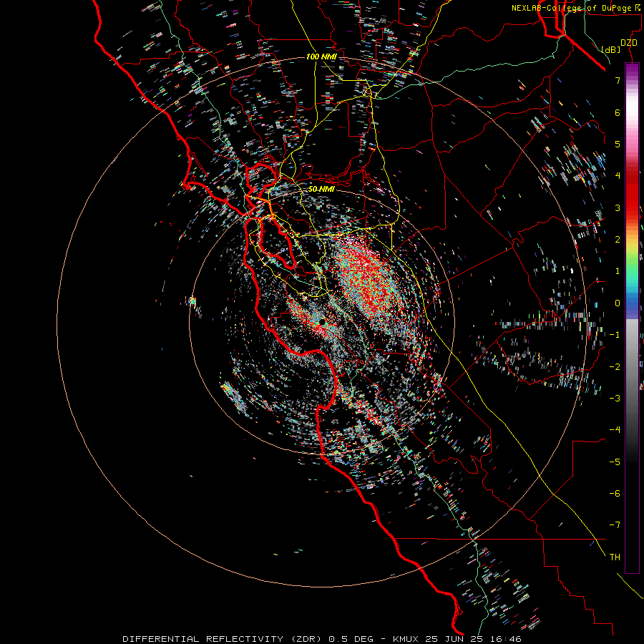Image resolution: width=644 pixels, height=644 pixels.
Task: Click the "0" value on the color scale
Action: (618, 303)
